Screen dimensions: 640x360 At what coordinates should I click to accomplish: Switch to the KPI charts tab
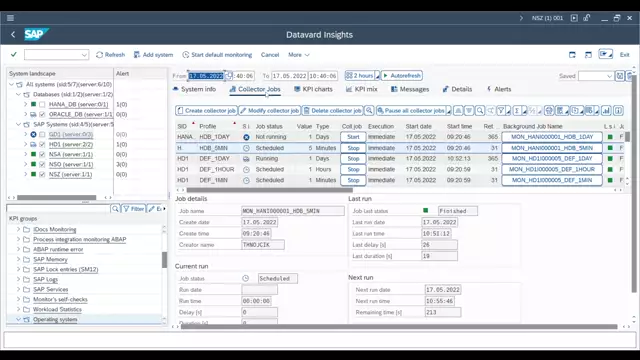coord(313,89)
